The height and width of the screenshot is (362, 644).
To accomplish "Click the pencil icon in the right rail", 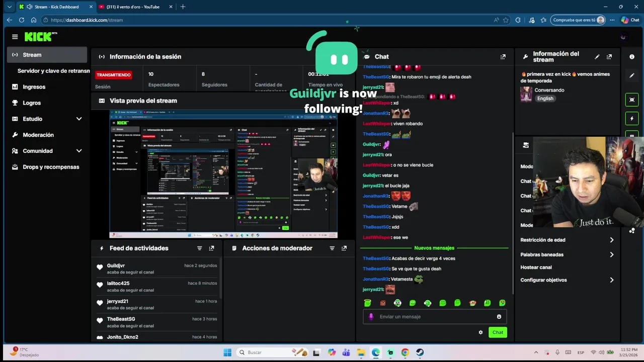I will tap(632, 75).
